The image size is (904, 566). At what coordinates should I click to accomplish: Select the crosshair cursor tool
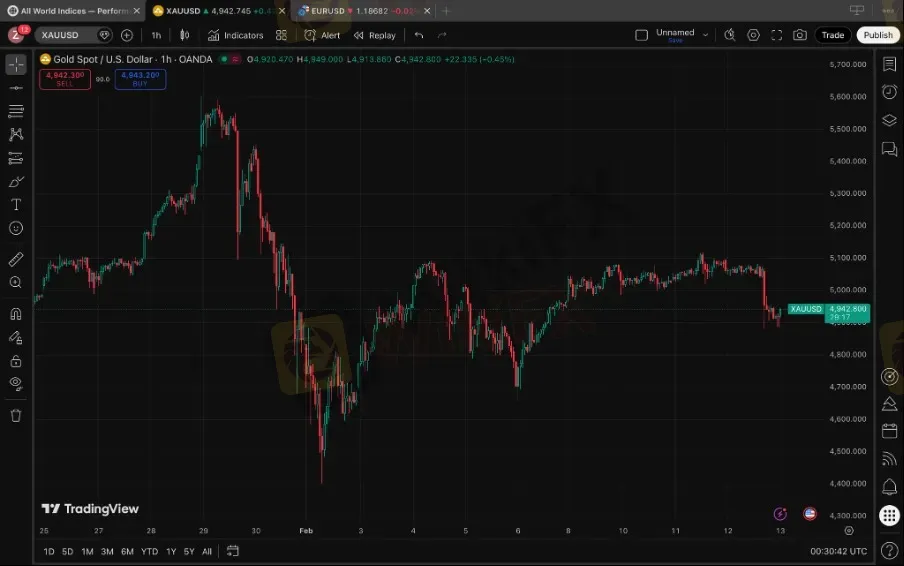click(x=16, y=65)
